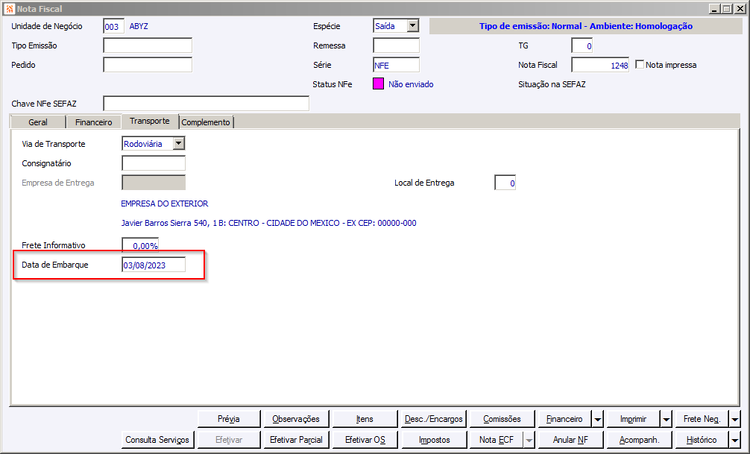Click the Situação na SEFAZ label
The width and height of the screenshot is (750, 454).
click(552, 84)
